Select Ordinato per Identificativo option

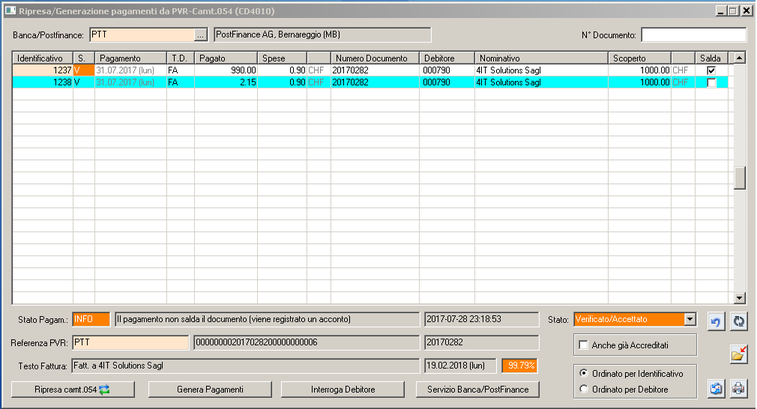point(583,372)
